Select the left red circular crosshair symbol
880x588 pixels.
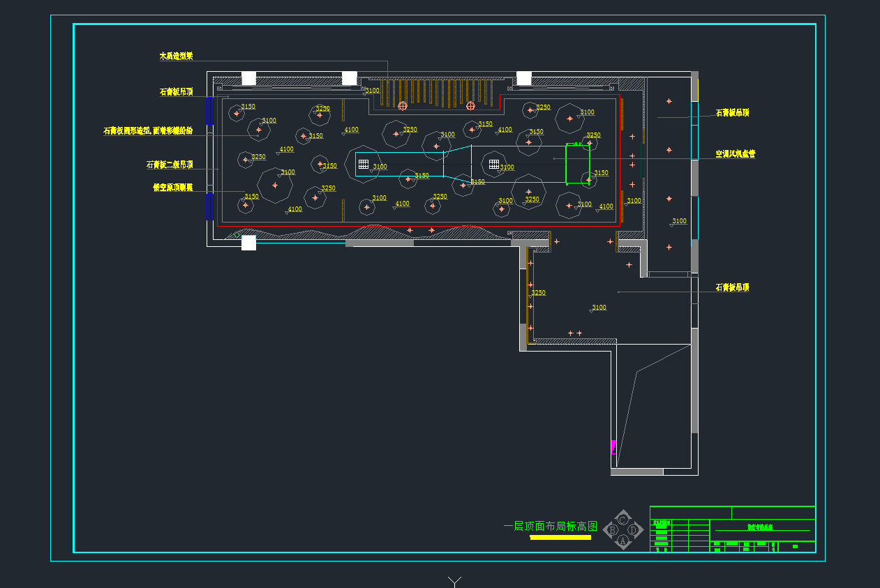403,106
